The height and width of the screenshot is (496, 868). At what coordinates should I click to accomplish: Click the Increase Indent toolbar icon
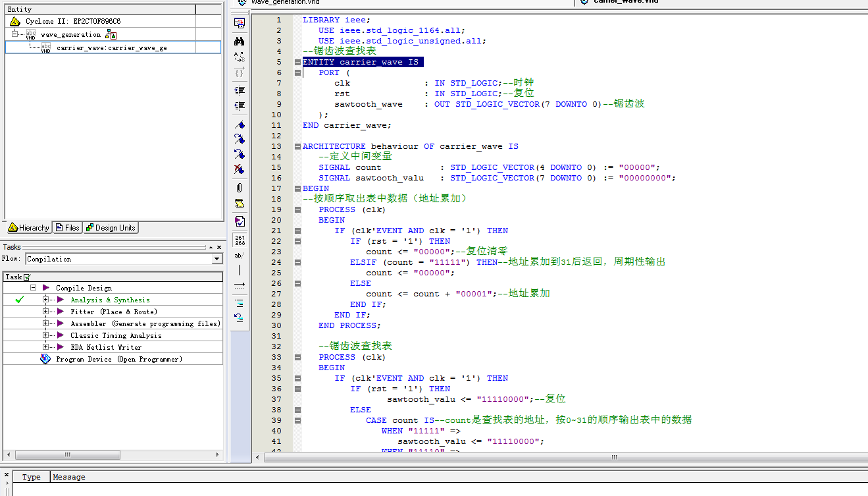click(x=240, y=90)
